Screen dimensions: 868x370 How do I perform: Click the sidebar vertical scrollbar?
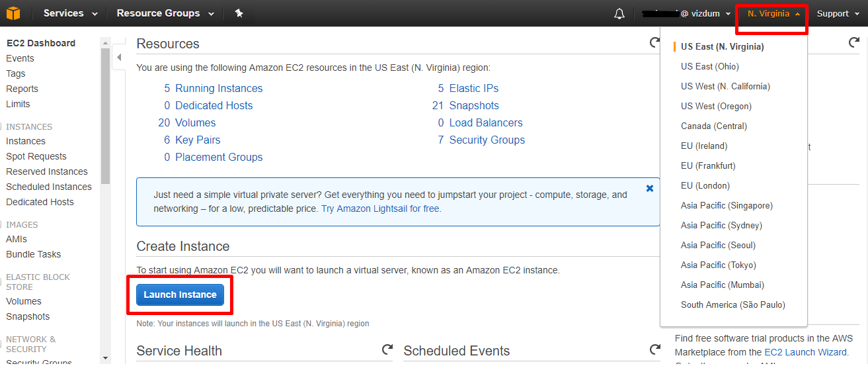click(x=105, y=199)
